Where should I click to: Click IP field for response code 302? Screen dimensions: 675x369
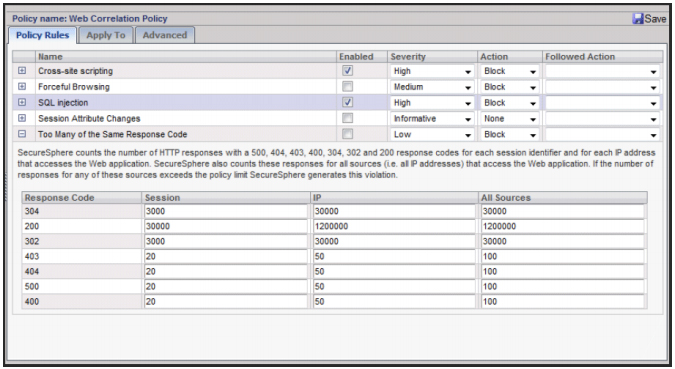[x=394, y=242]
